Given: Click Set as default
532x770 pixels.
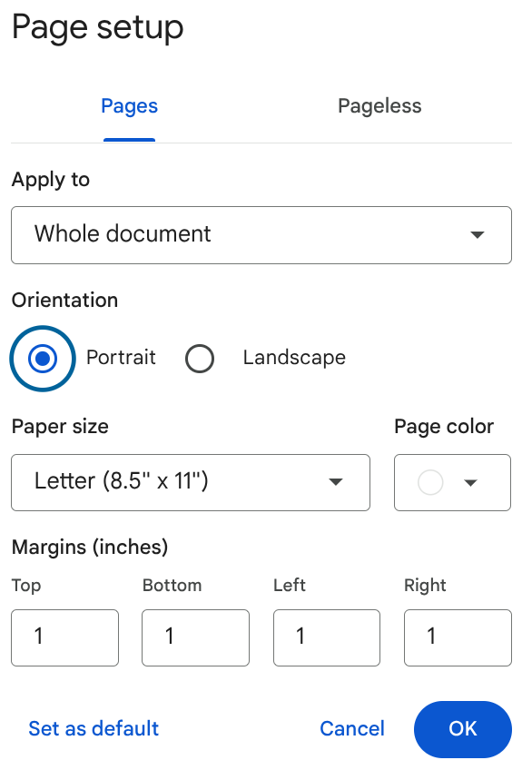Looking at the screenshot, I should [x=94, y=728].
